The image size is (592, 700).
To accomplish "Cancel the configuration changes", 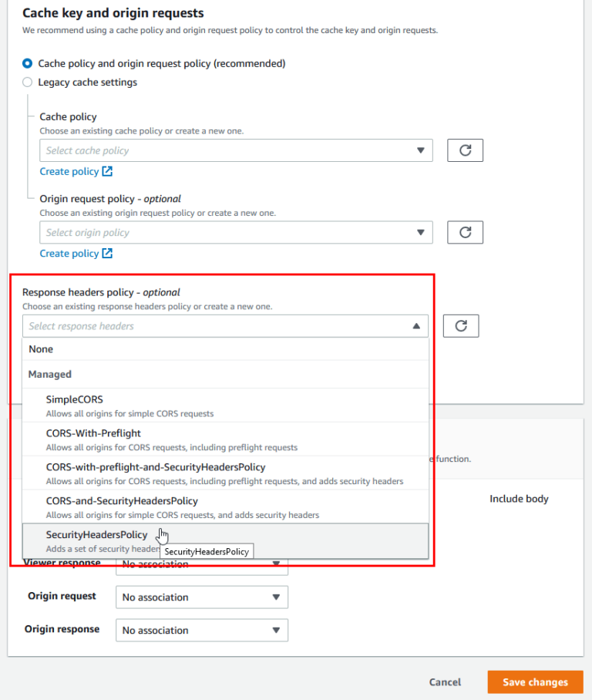I will click(x=445, y=682).
